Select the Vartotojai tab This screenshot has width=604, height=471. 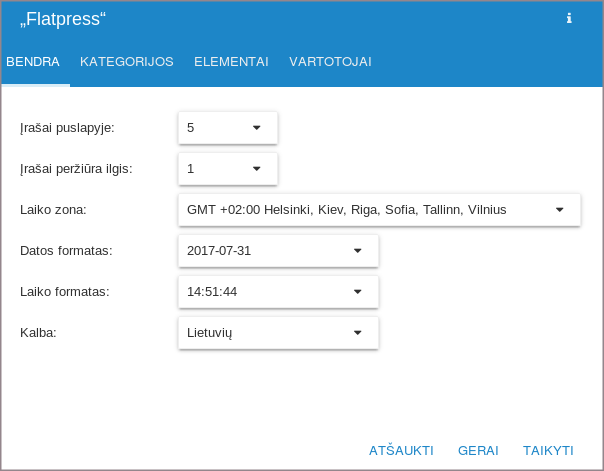click(x=330, y=62)
